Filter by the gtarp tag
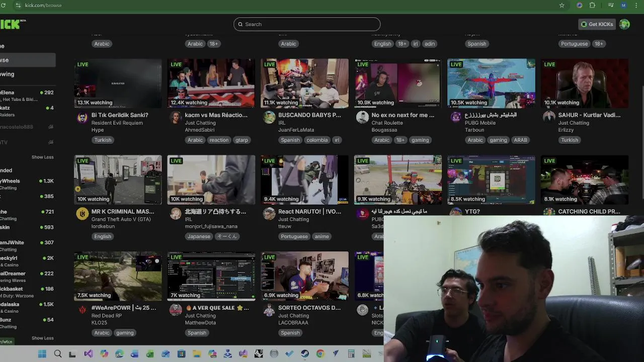This screenshot has width=644, height=362. click(x=242, y=140)
